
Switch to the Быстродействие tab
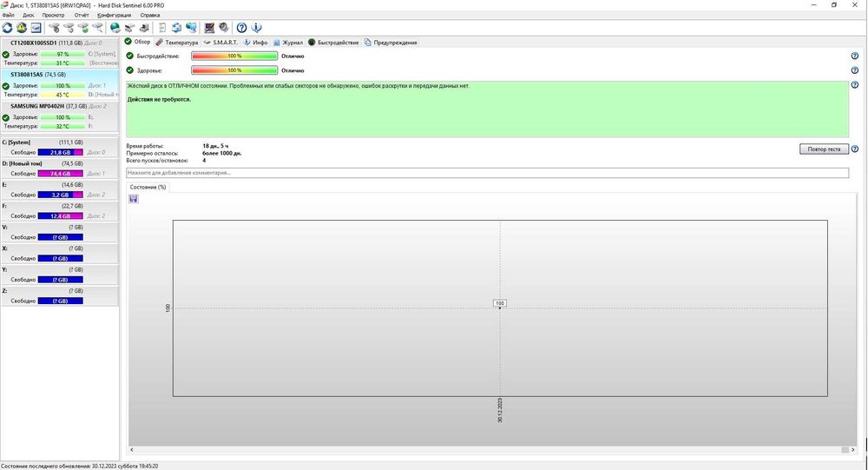pos(333,42)
